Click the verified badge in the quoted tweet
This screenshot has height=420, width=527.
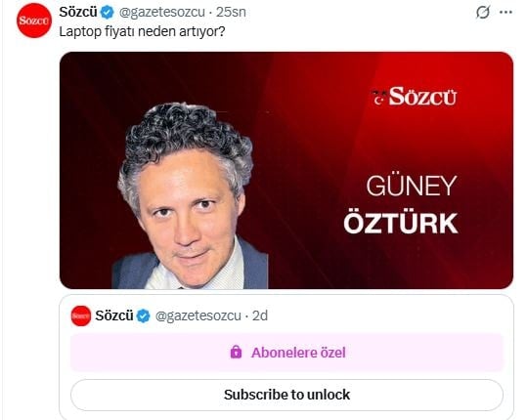tap(144, 315)
